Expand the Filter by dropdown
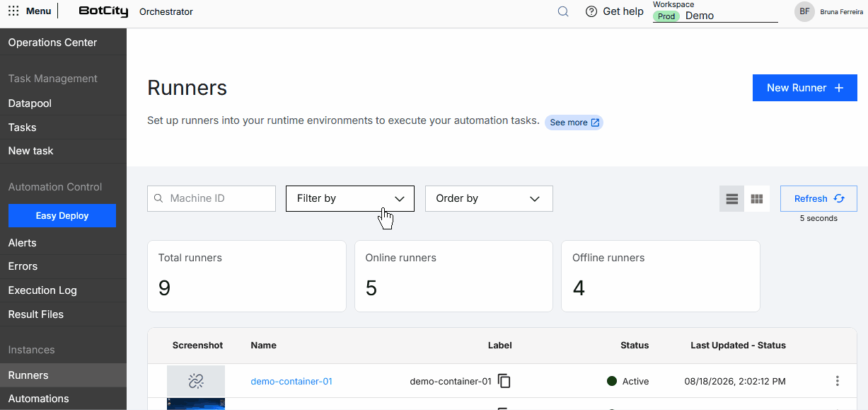This screenshot has width=868, height=410. tap(350, 198)
